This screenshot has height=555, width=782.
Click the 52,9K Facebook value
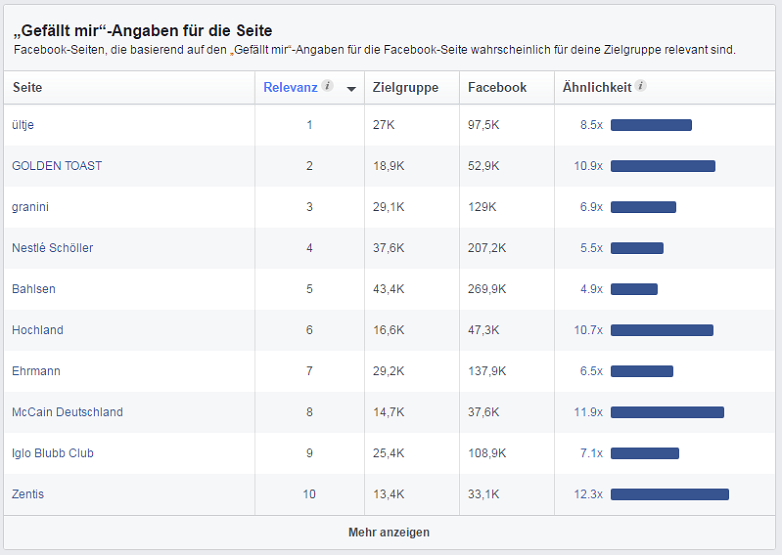click(x=483, y=166)
